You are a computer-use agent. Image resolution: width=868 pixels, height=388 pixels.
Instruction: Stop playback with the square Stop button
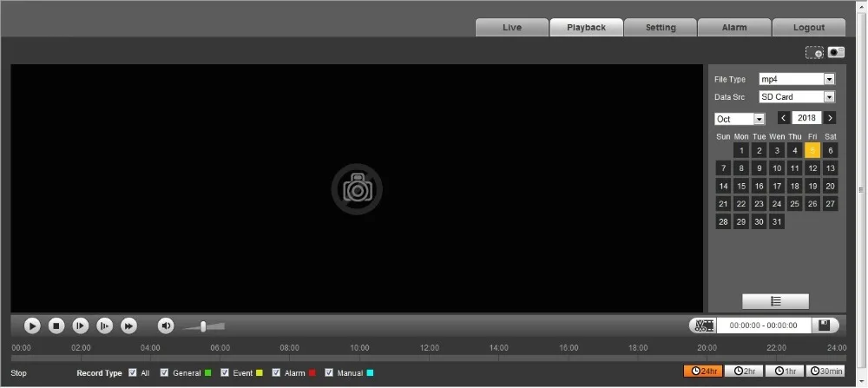56,326
